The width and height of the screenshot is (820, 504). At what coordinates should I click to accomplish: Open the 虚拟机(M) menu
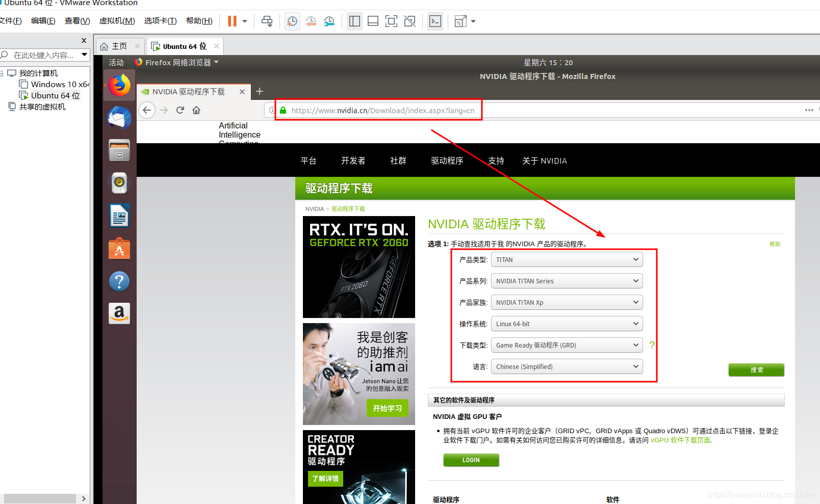click(x=117, y=21)
